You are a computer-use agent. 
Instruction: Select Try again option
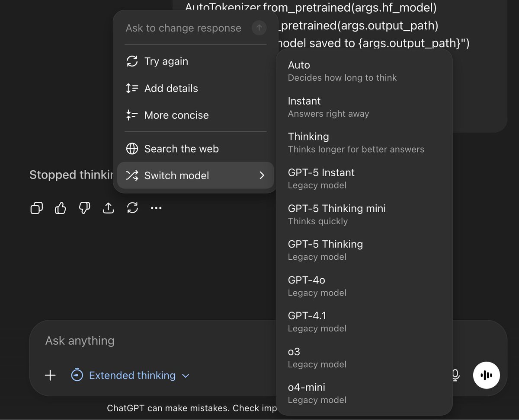pos(195,61)
